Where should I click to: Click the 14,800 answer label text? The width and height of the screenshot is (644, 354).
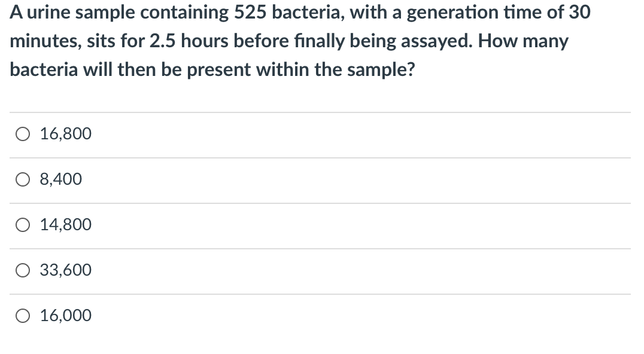pos(66,225)
